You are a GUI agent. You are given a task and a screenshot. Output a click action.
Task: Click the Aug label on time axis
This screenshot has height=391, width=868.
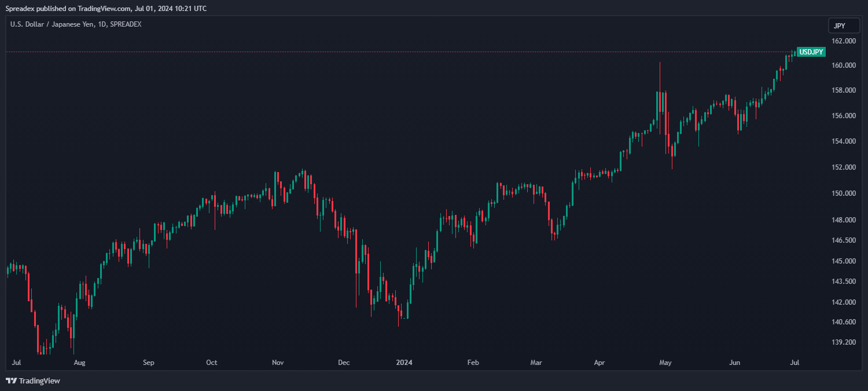point(80,363)
